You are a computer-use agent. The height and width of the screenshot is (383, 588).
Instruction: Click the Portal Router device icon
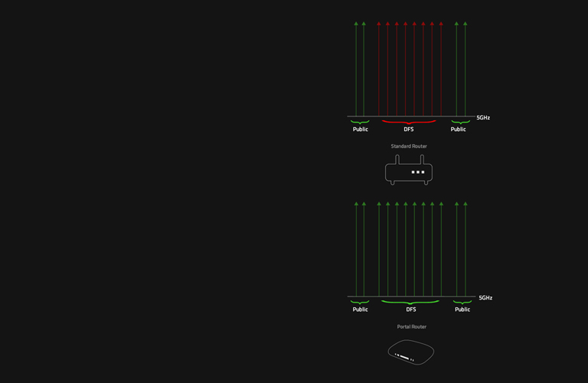coord(411,352)
